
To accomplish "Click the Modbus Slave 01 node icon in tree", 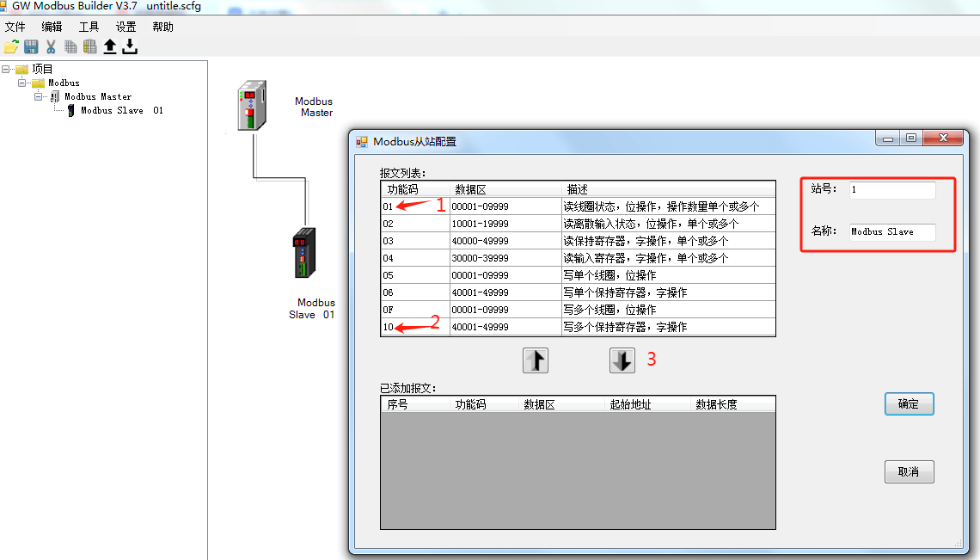I will [x=70, y=110].
